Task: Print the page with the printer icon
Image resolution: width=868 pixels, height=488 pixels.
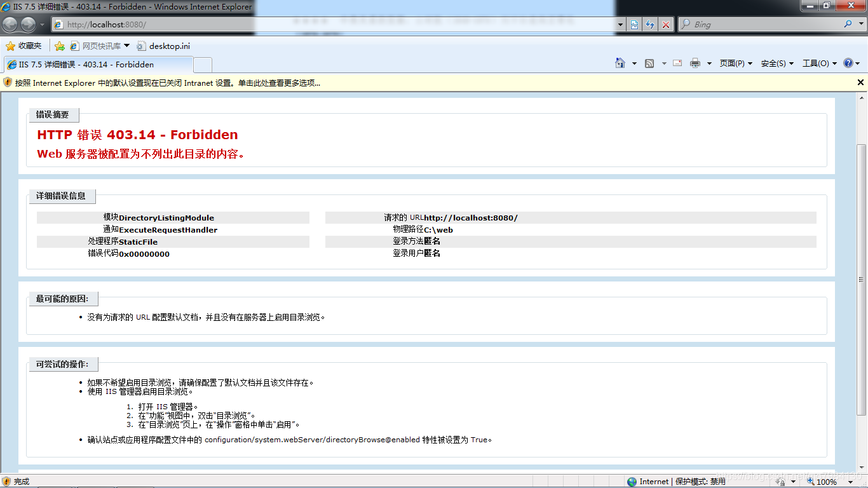Action: click(695, 63)
